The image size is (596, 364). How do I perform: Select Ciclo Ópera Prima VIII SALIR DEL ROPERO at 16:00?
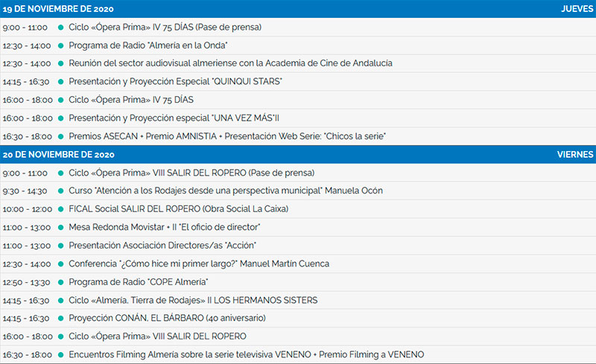click(x=157, y=336)
